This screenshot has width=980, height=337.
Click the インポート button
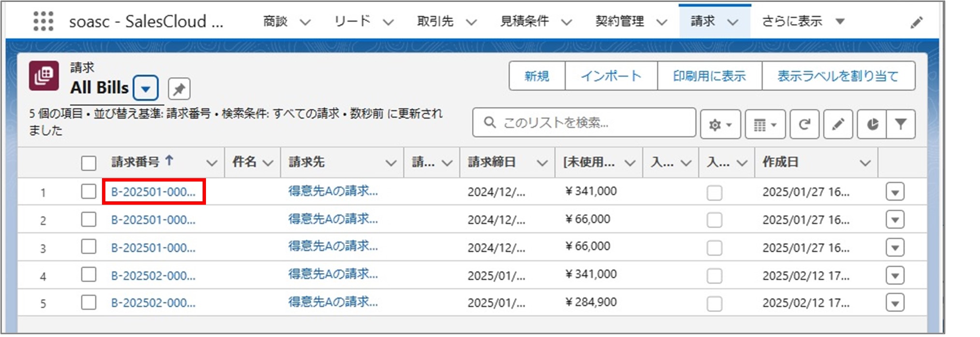(611, 76)
